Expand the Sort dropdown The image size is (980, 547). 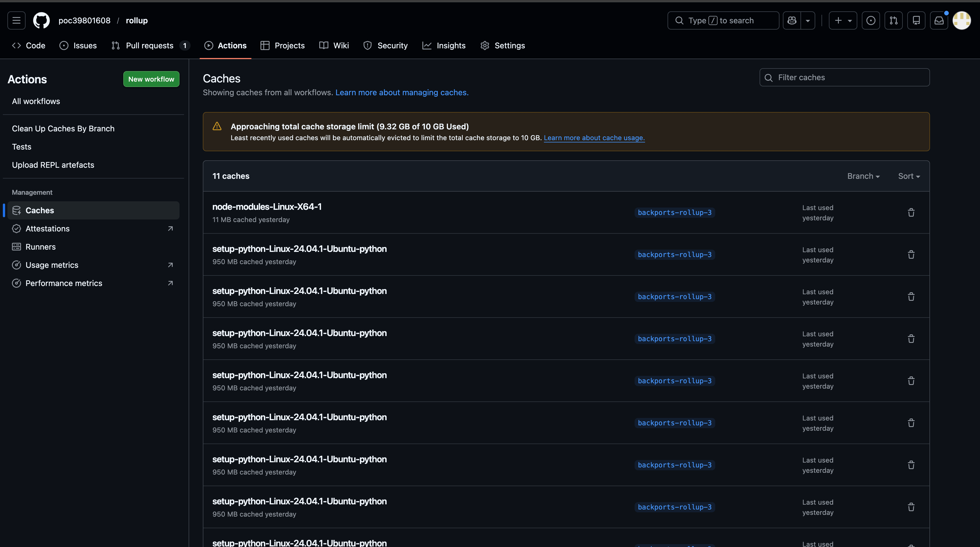pyautogui.click(x=908, y=176)
